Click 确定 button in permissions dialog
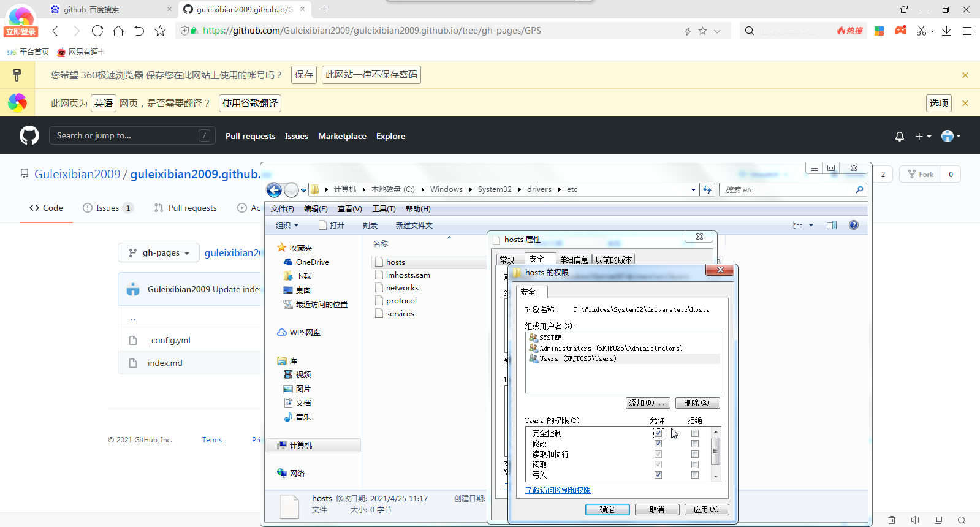 [x=607, y=509]
